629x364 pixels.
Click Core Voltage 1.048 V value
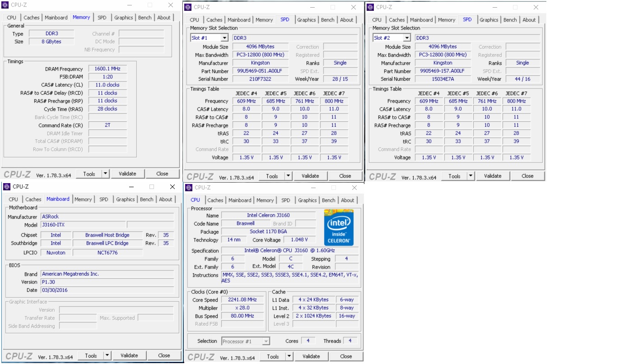[299, 240]
